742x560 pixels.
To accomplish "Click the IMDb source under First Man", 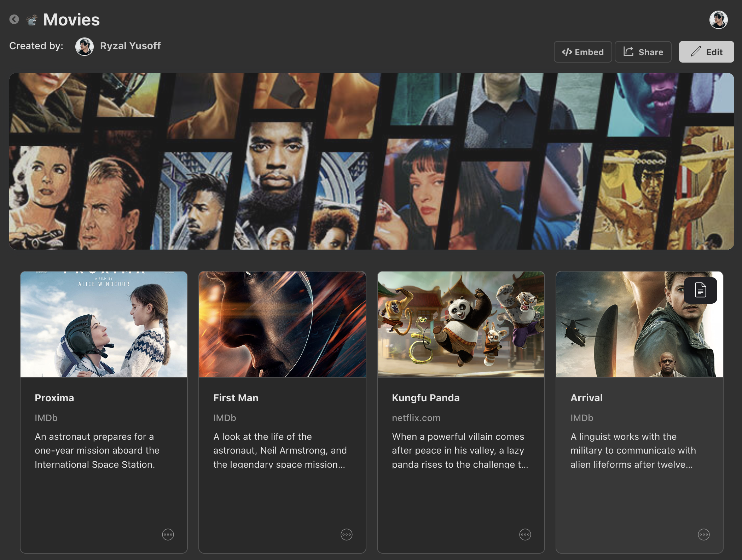I will pyautogui.click(x=225, y=418).
